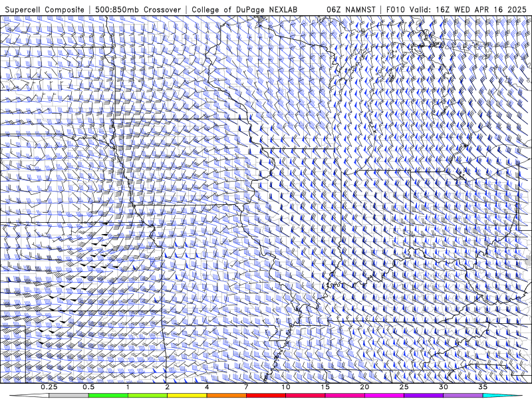
Task: Select the gray 0.25–0.5 color bar segment
Action: point(68,396)
